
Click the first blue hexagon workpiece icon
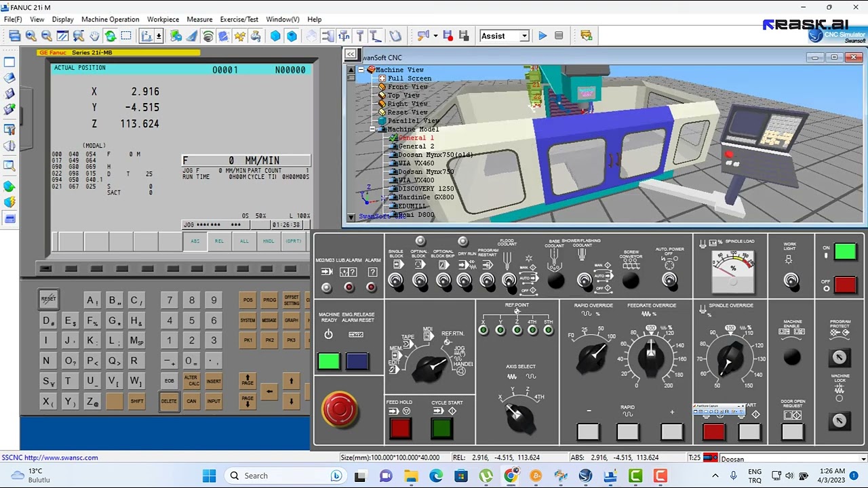click(x=275, y=36)
